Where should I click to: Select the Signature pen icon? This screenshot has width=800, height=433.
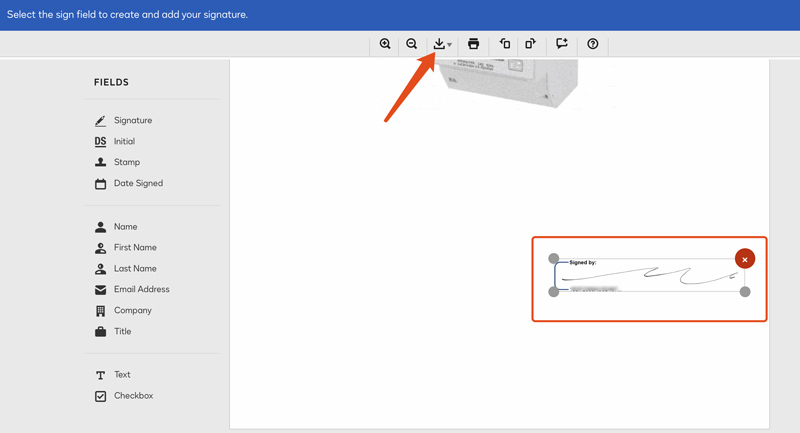click(x=101, y=121)
